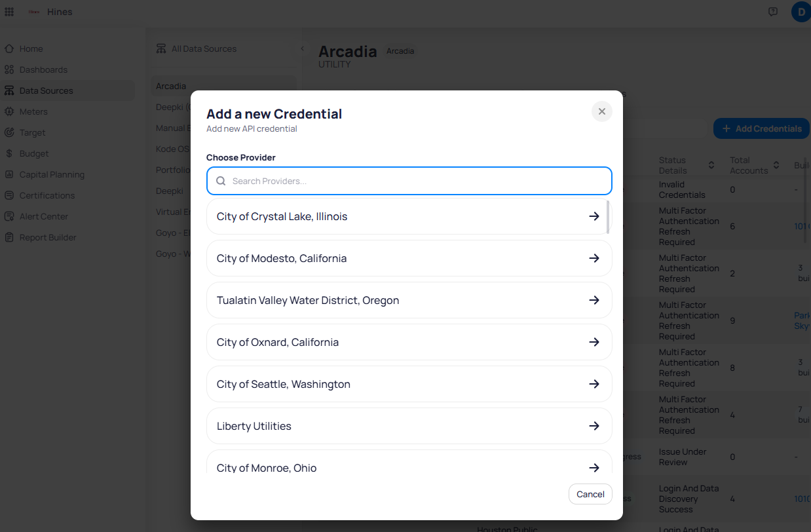Click the Certifications icon
The width and height of the screenshot is (811, 532).
pyautogui.click(x=9, y=195)
